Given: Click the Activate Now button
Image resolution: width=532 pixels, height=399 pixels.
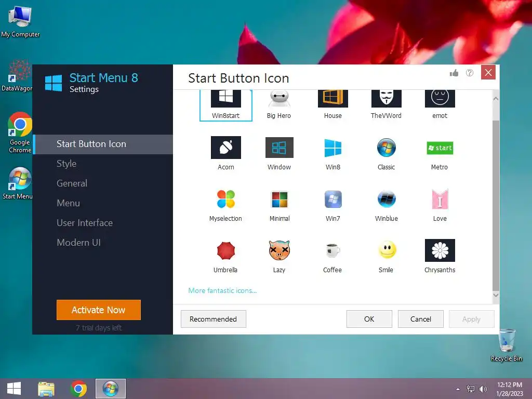Looking at the screenshot, I should [98, 310].
